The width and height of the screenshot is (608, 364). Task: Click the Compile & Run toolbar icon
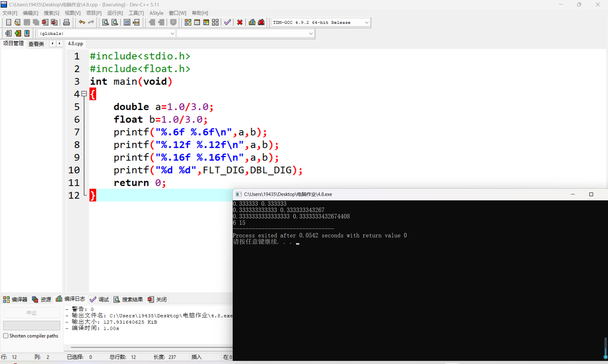click(206, 22)
